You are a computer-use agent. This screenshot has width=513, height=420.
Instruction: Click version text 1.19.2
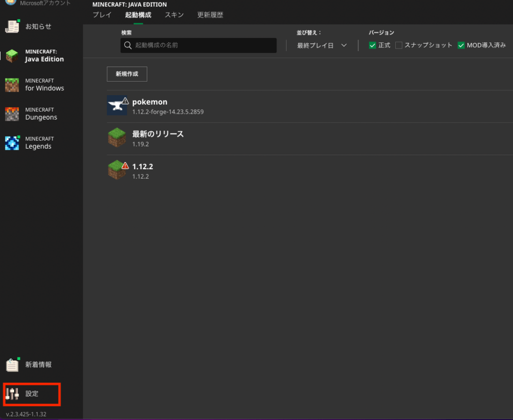(141, 144)
